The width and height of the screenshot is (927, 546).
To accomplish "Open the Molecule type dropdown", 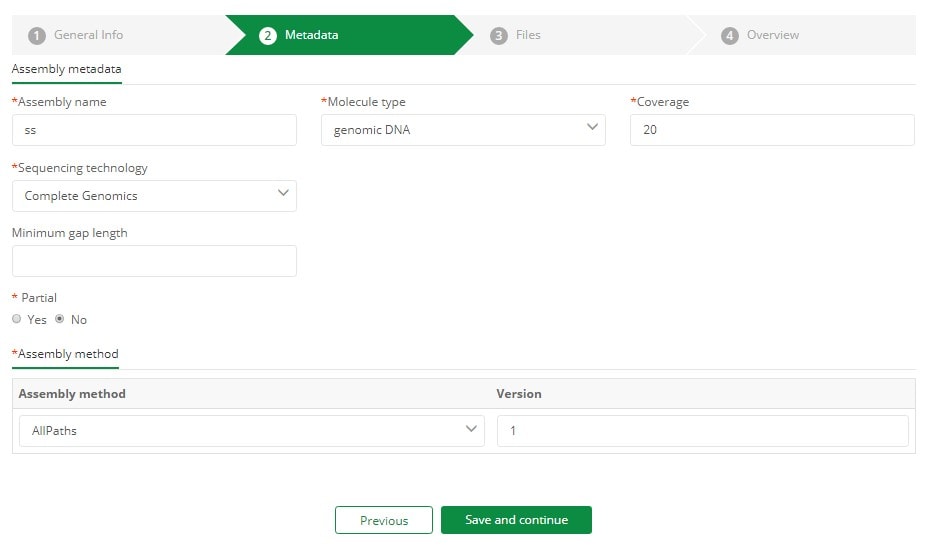I will pos(463,130).
